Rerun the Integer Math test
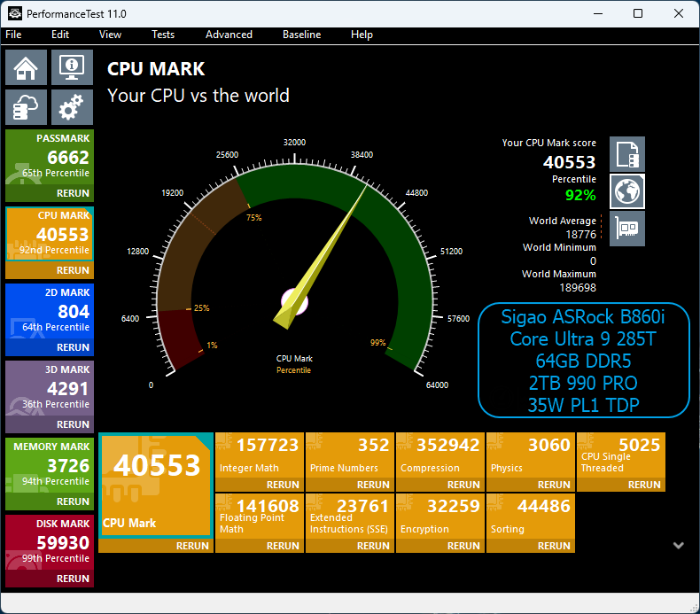700x614 pixels. [x=283, y=485]
